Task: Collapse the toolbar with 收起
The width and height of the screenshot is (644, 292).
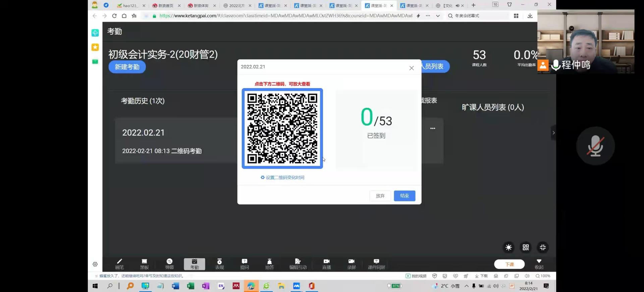Action: pos(539,264)
